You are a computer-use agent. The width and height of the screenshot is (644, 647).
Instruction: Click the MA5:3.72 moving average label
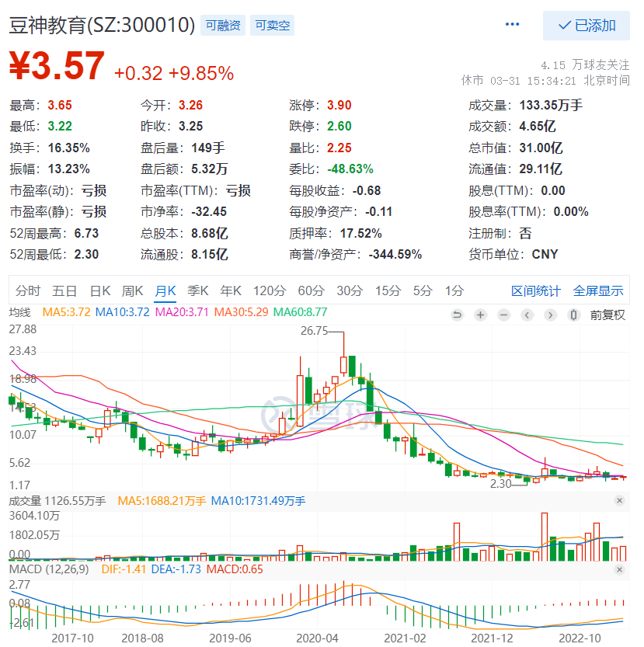pos(67,312)
